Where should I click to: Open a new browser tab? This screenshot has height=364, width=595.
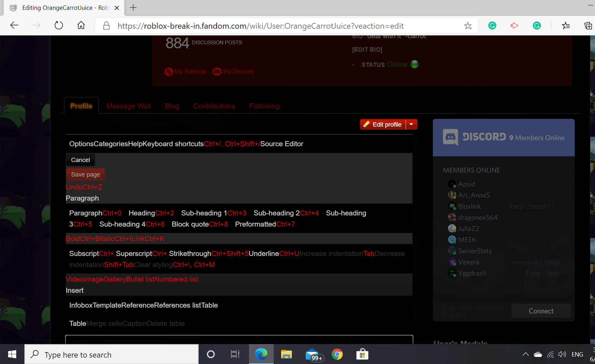[133, 7]
